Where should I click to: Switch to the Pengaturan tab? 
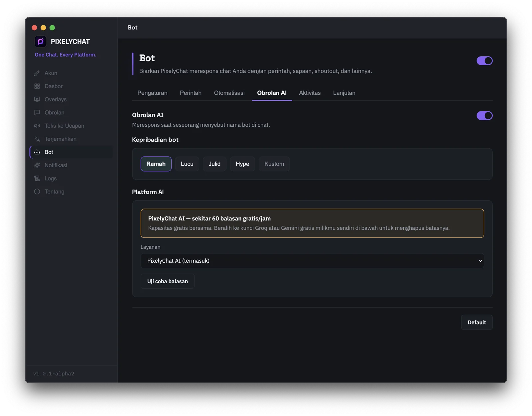[x=152, y=93]
